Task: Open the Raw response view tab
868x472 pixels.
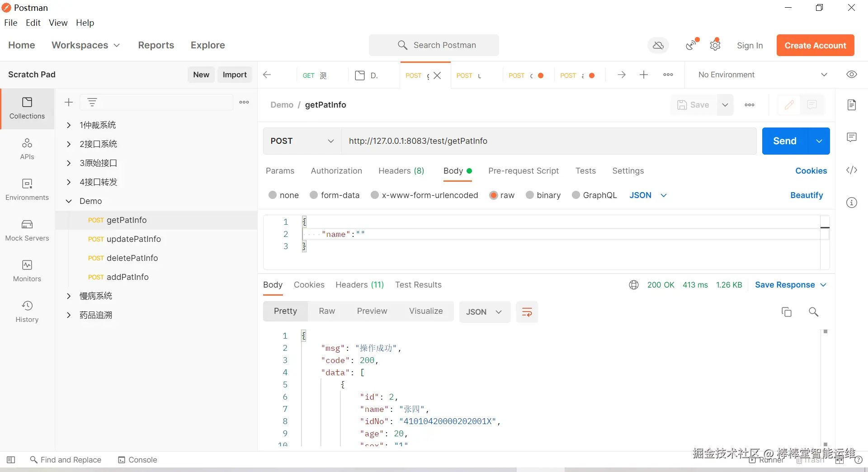Action: pyautogui.click(x=326, y=311)
